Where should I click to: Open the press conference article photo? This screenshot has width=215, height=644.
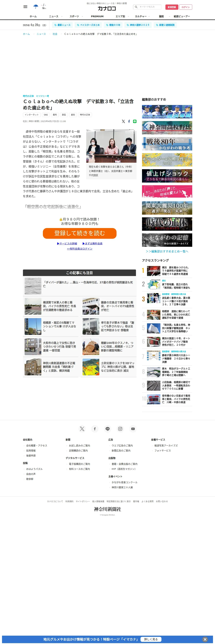pyautogui.click(x=111, y=146)
